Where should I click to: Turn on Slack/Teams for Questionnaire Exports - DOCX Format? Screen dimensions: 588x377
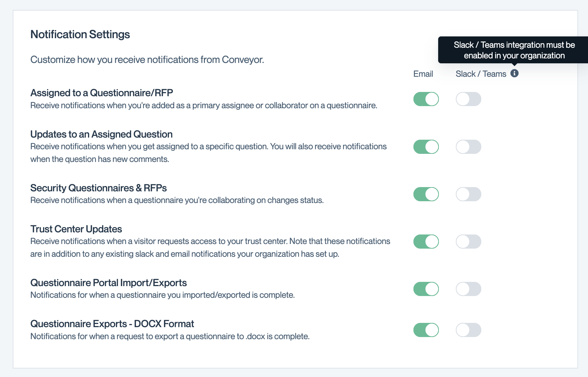pos(469,330)
